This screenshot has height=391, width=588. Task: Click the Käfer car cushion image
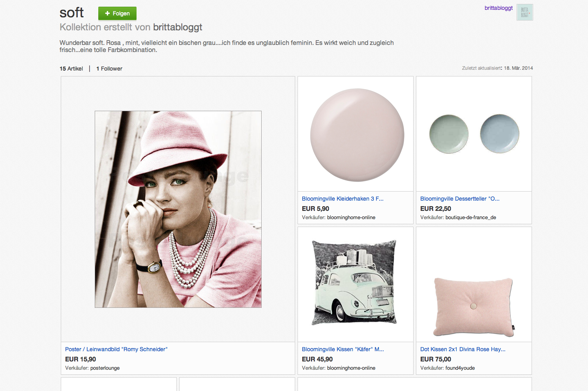[x=355, y=283]
